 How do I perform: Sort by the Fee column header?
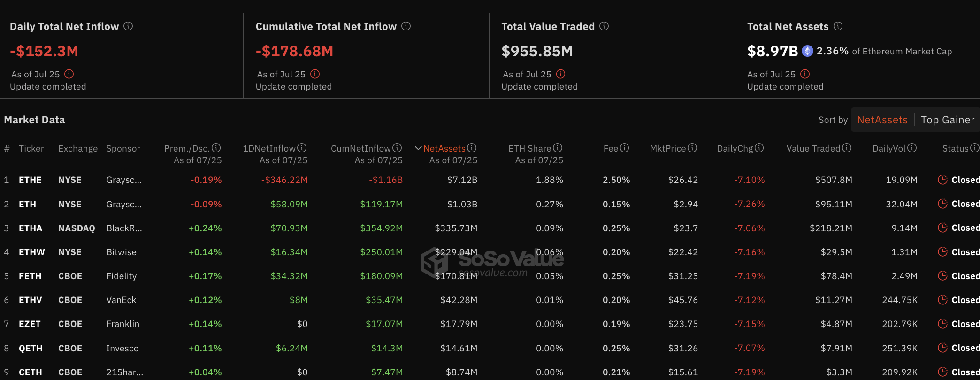click(611, 148)
